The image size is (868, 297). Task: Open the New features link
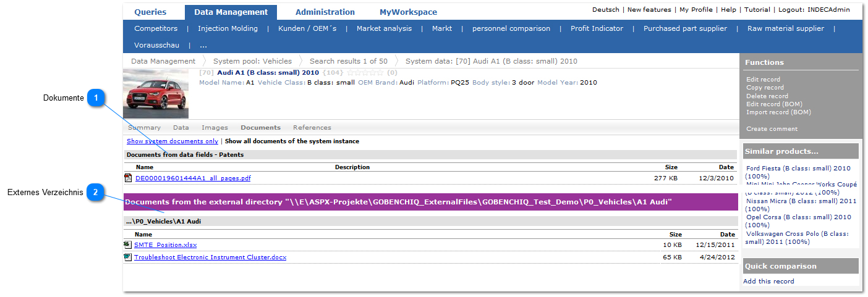pos(649,10)
